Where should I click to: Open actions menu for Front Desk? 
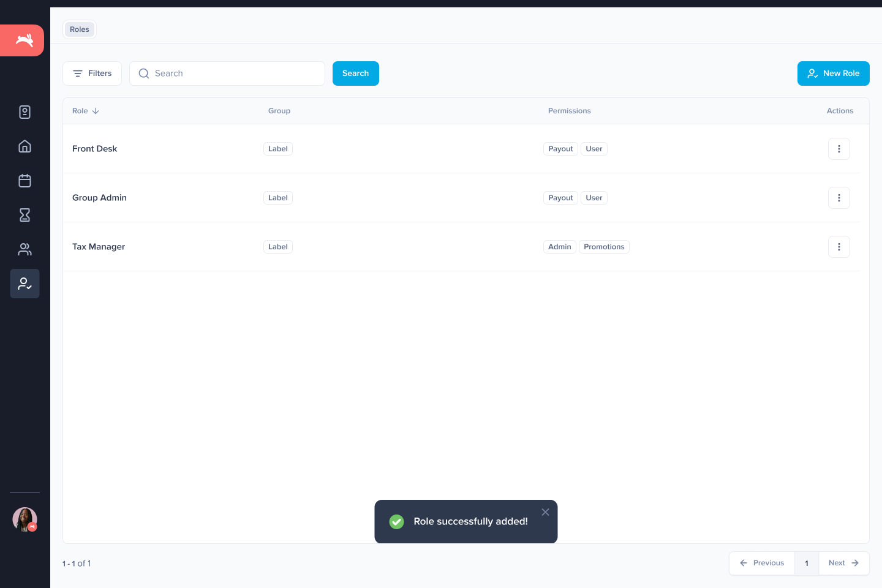tap(839, 149)
